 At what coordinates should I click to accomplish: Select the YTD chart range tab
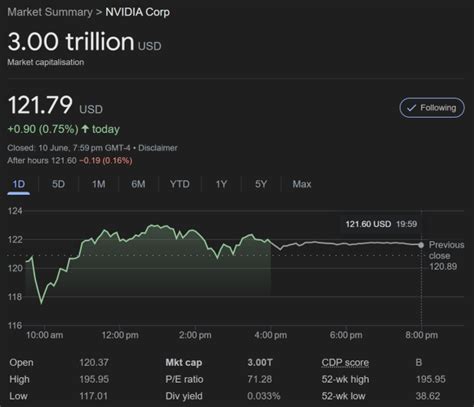tap(180, 184)
